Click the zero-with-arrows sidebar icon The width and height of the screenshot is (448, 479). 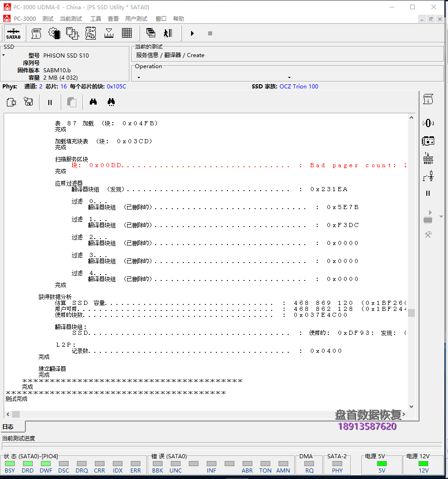click(428, 123)
